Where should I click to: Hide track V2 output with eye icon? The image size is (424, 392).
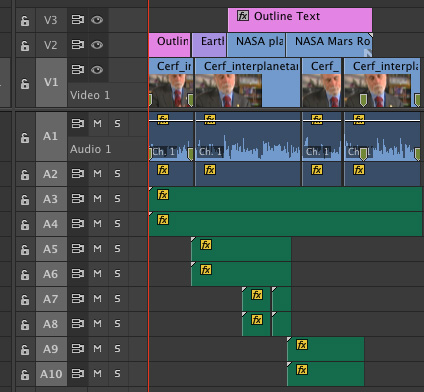pyautogui.click(x=97, y=45)
